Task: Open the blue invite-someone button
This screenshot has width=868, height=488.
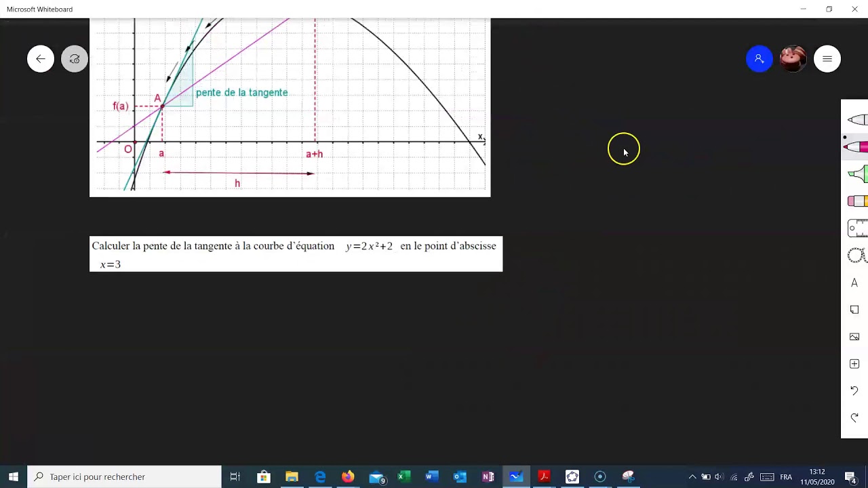Action: [x=759, y=59]
